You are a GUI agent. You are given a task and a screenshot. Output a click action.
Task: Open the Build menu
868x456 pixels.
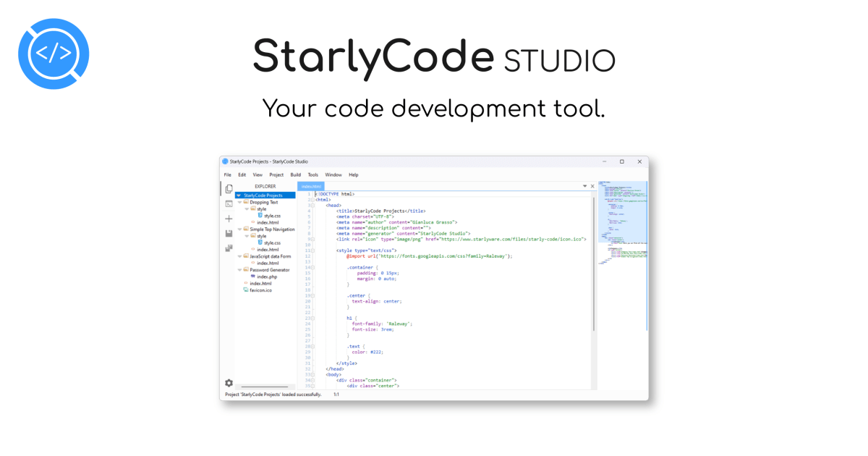296,174
